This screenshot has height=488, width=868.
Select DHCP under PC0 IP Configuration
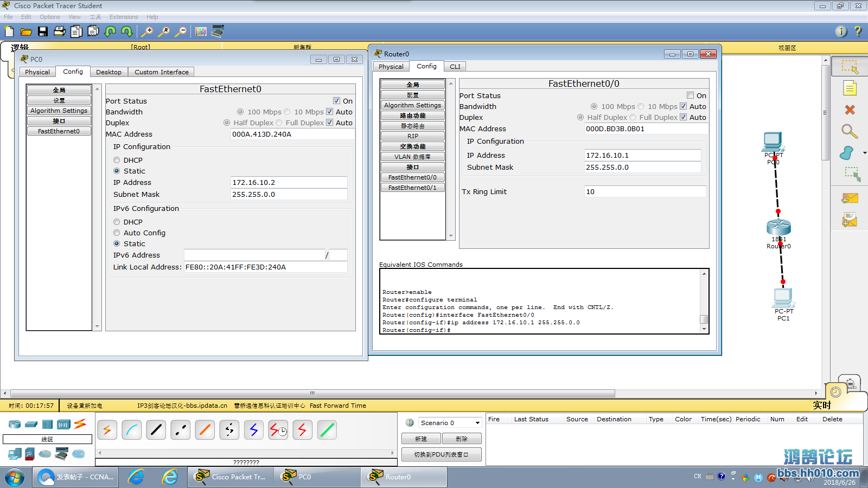117,160
